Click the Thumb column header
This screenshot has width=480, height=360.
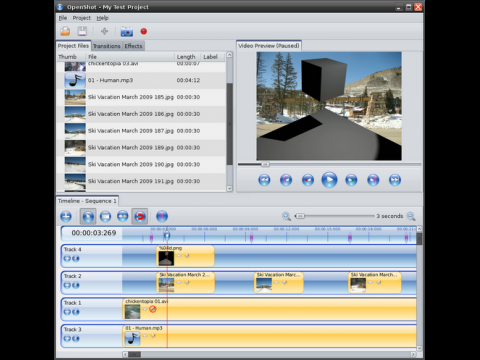coord(71,57)
